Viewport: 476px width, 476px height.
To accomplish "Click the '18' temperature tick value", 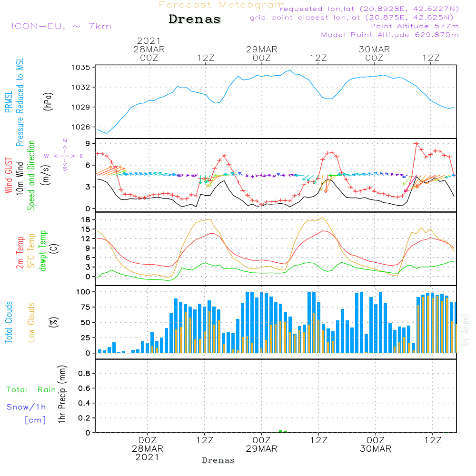I will tap(86, 220).
